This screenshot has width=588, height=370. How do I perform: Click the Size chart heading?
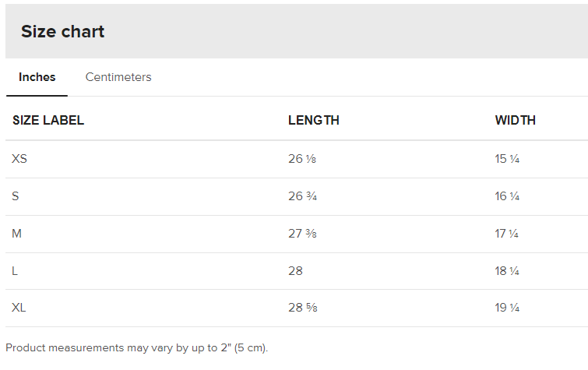62,32
